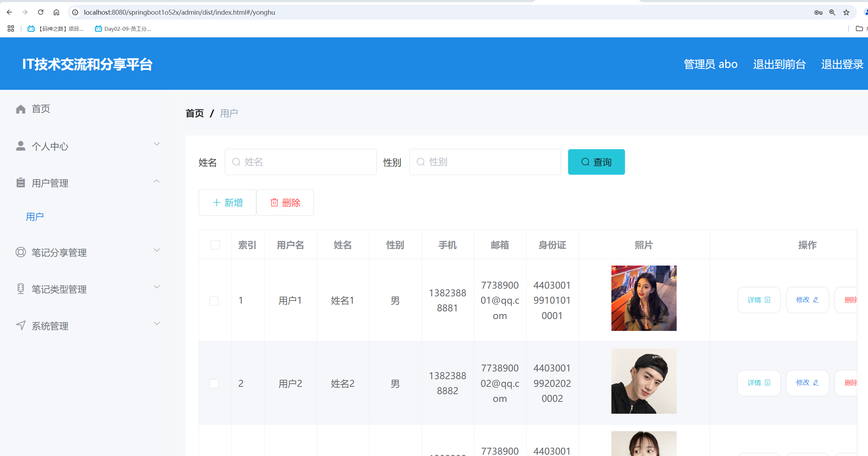
Task: Click the 姓名 search input field
Action: tap(301, 162)
